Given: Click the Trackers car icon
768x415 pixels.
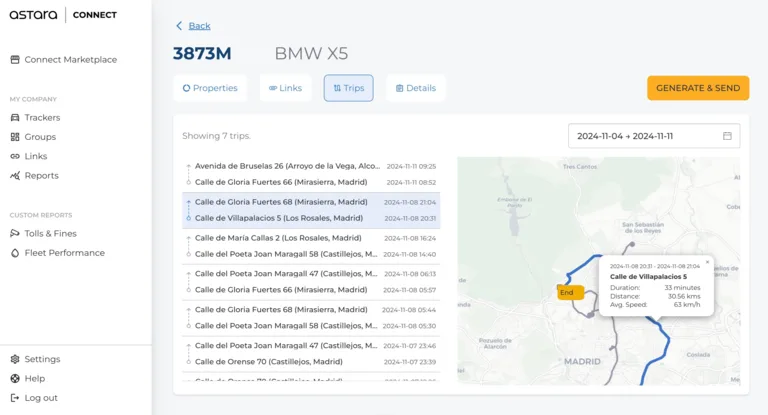Looking at the screenshot, I should (x=15, y=118).
